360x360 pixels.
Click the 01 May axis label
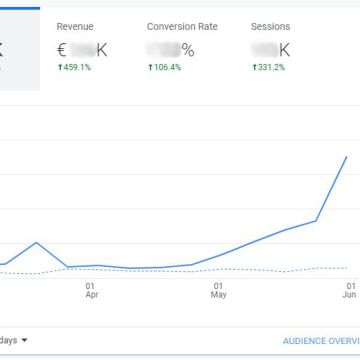218,290
